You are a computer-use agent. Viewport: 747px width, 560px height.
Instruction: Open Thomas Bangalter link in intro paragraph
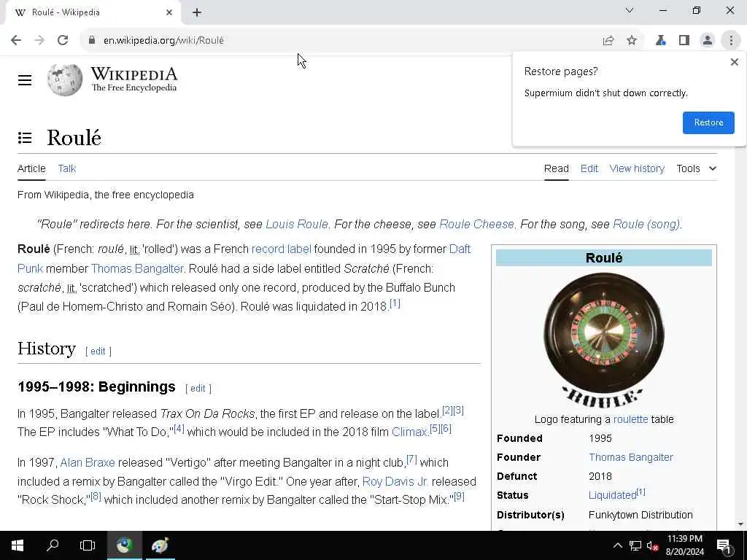tap(137, 268)
